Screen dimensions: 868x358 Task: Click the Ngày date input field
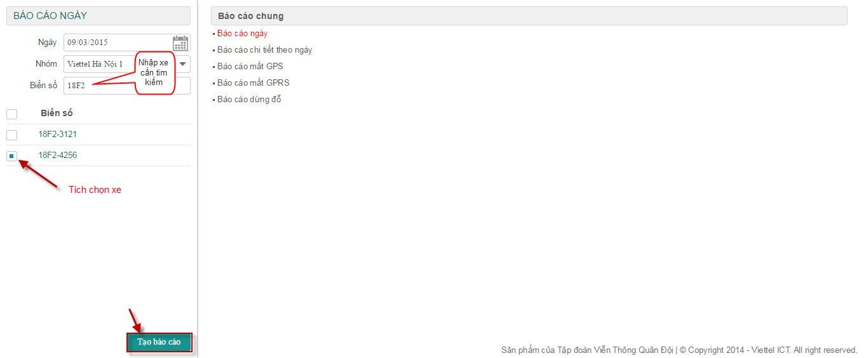118,43
